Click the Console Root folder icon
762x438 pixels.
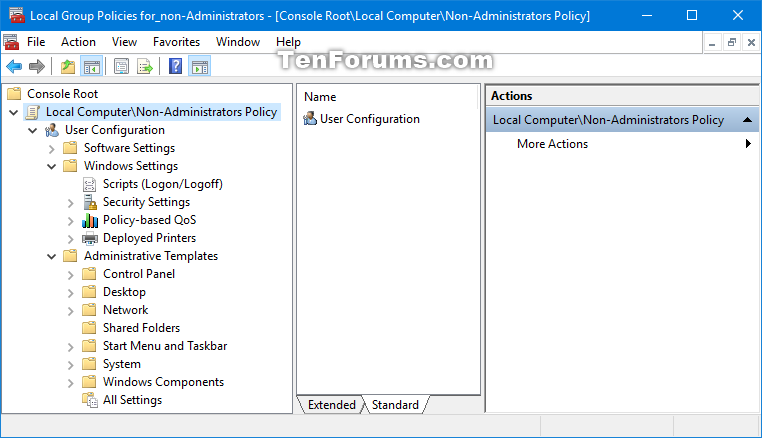(x=15, y=93)
